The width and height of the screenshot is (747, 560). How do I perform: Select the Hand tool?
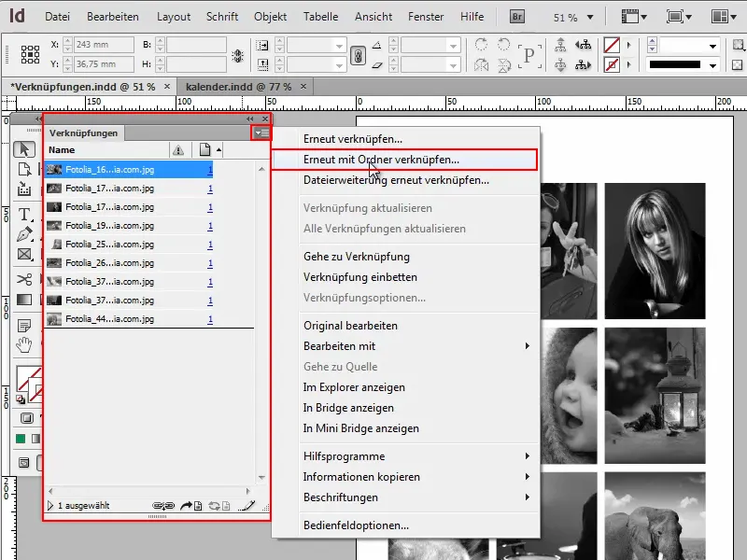[x=24, y=344]
